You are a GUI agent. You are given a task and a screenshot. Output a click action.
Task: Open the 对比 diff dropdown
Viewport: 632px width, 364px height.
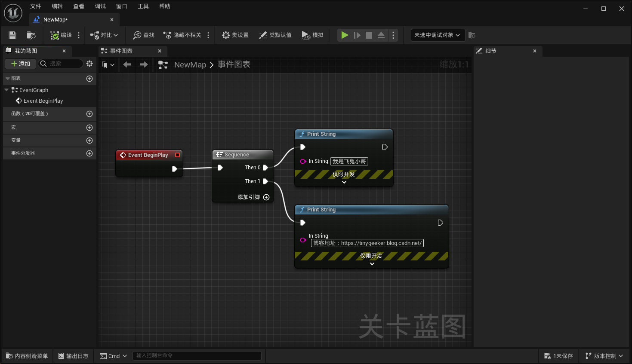coord(104,35)
